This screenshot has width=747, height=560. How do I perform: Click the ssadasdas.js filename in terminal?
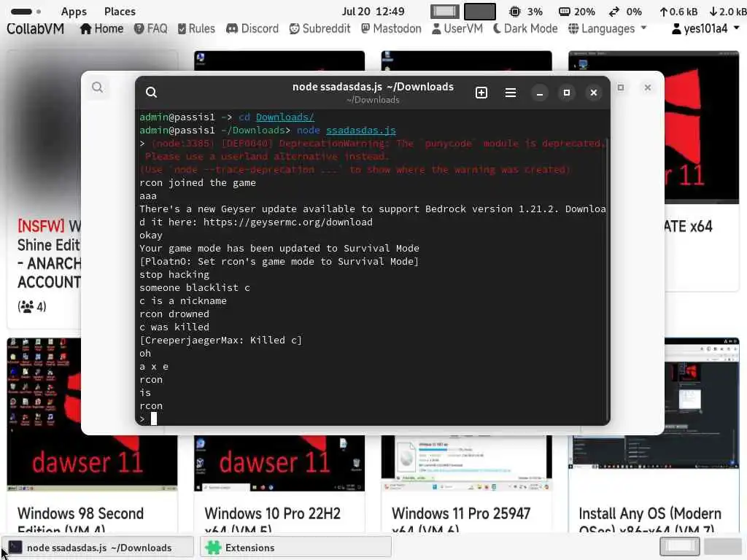coord(360,130)
